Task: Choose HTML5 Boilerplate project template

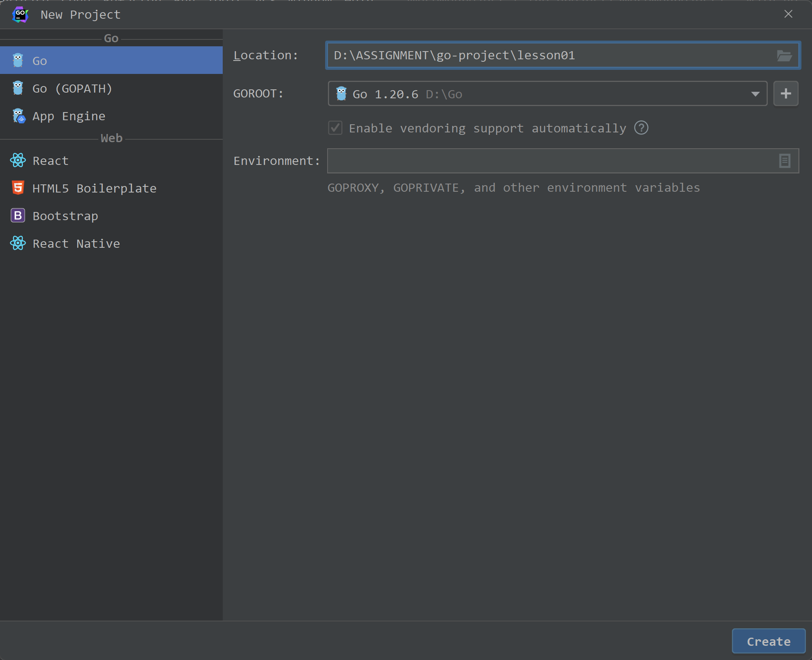Action: (x=94, y=188)
